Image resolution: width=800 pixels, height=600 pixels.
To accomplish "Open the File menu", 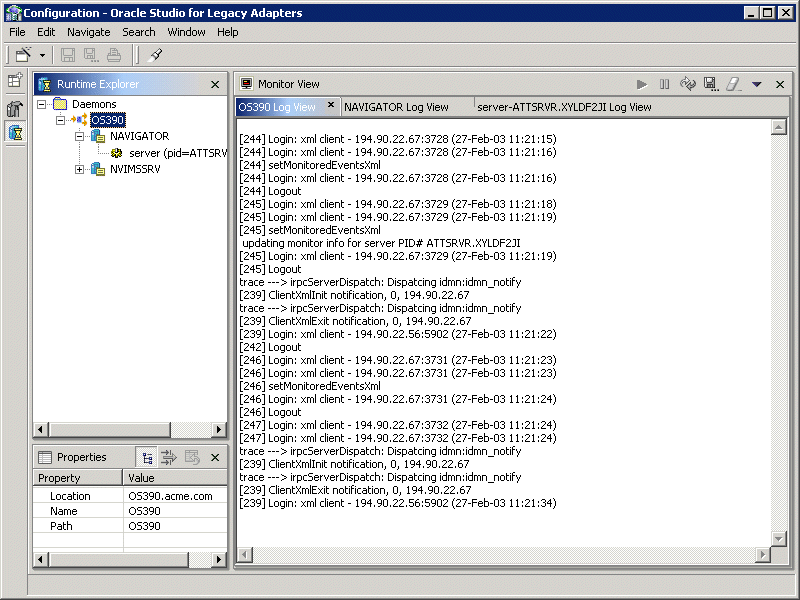I will point(17,32).
